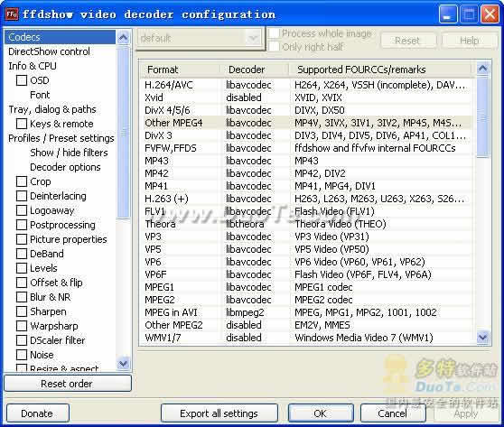Select Decoder options page

(65, 167)
